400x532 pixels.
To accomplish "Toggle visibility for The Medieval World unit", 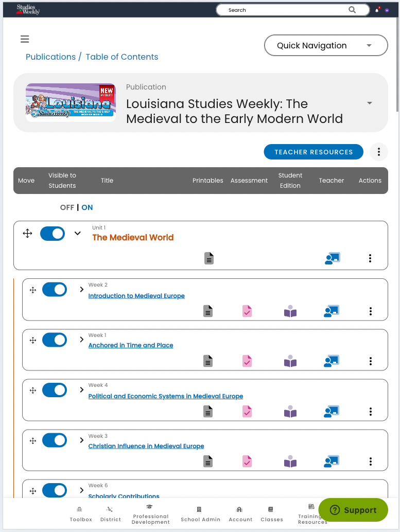I will point(53,234).
